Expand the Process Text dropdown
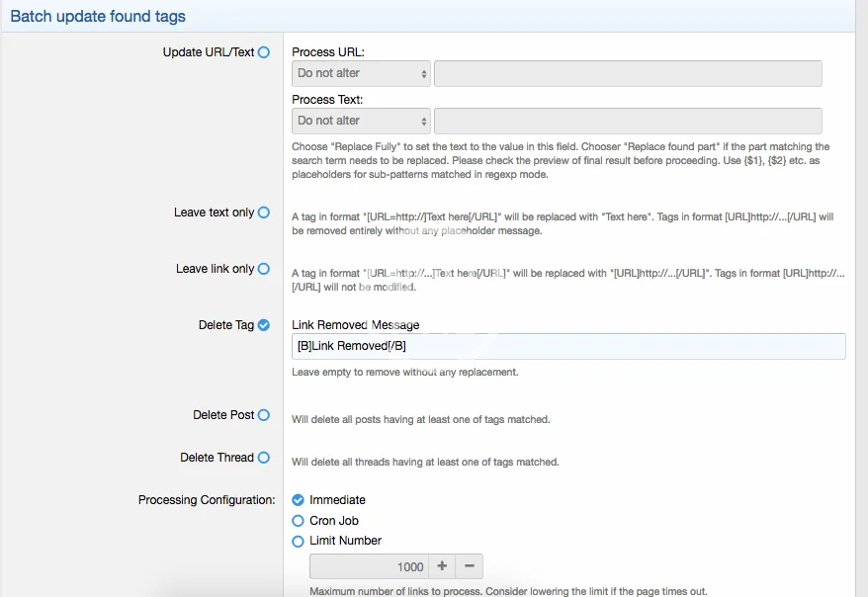 coord(361,121)
